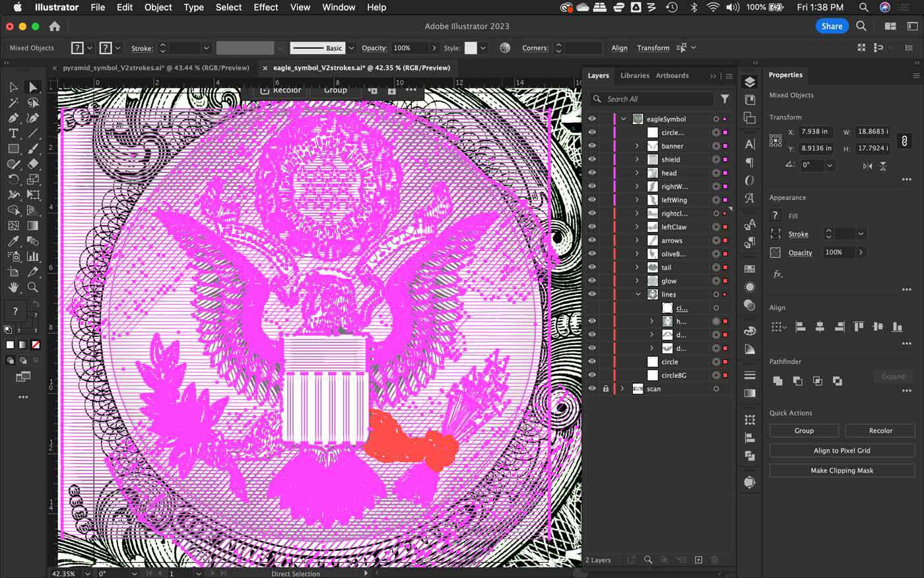Click the Home icon in title bar

click(55, 26)
